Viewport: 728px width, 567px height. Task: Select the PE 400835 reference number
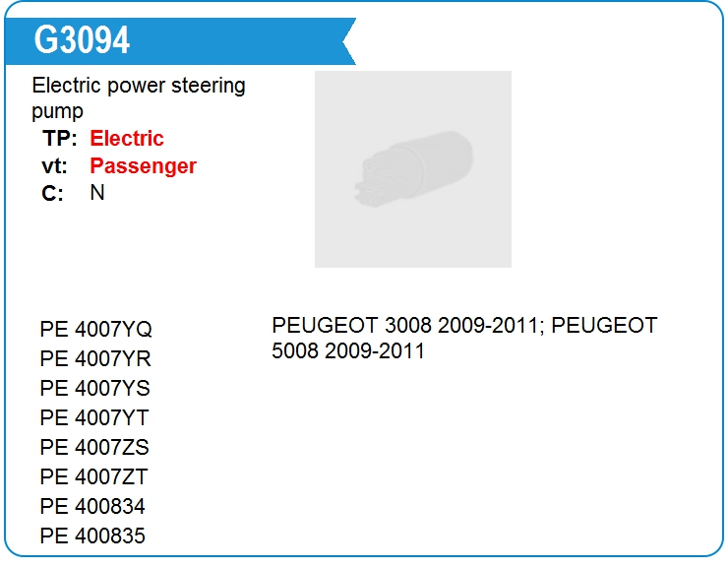92,535
